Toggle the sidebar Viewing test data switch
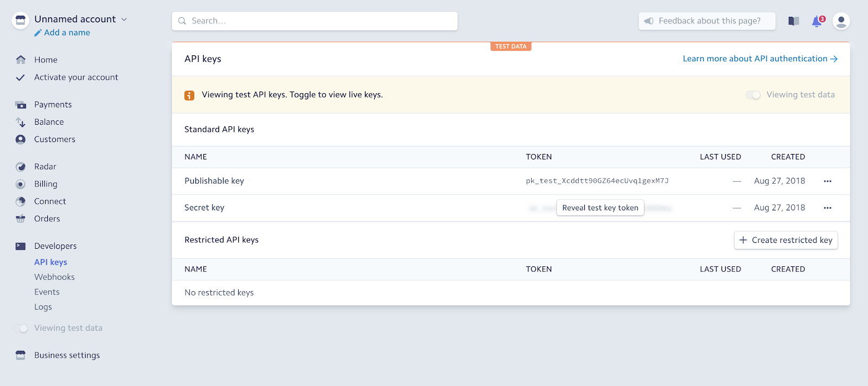868x386 pixels. [21, 328]
